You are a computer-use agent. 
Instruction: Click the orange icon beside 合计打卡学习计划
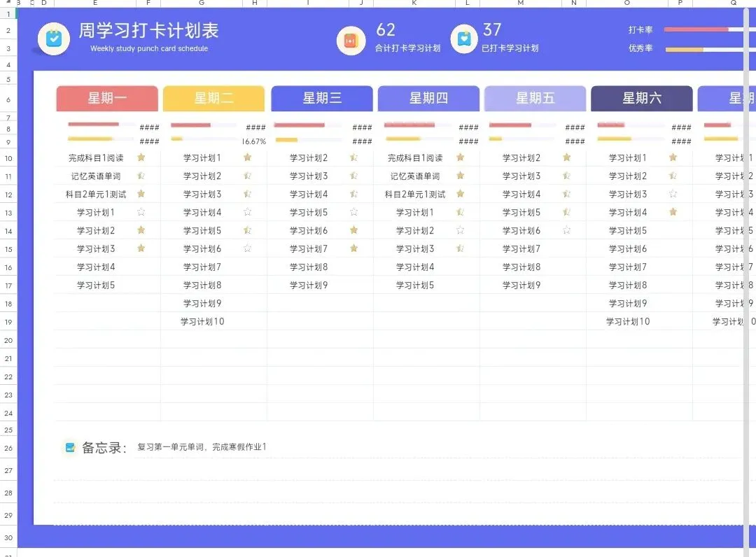click(x=351, y=41)
